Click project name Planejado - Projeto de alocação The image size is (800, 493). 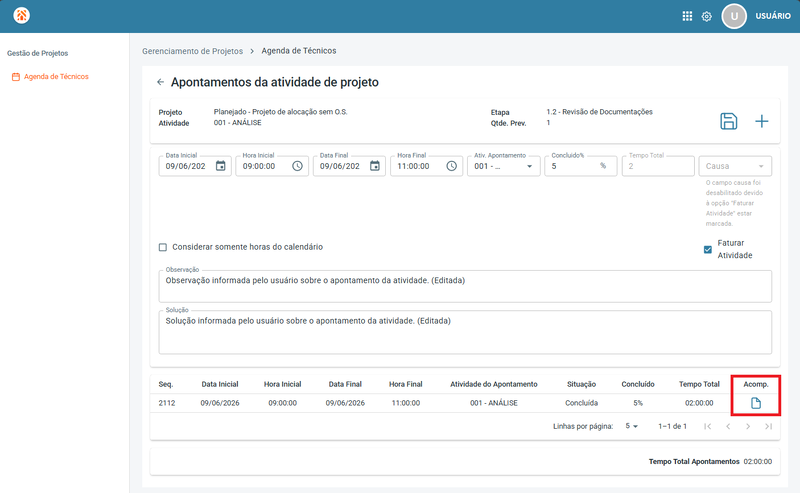click(281, 112)
